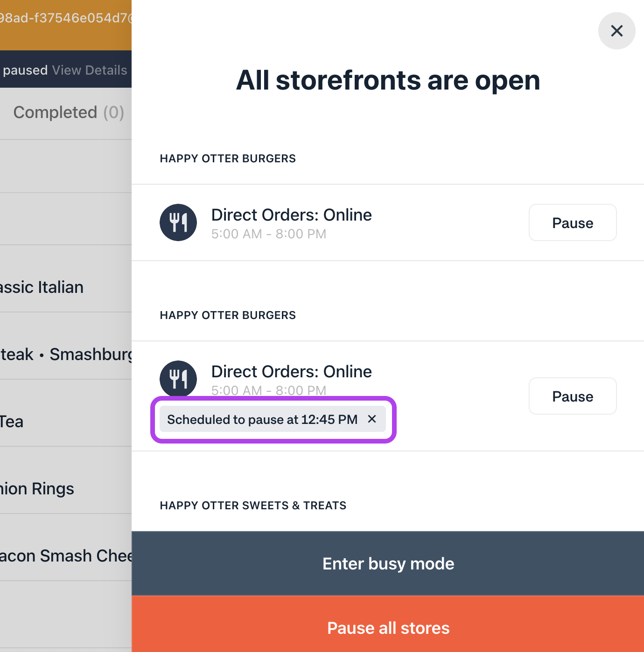Screen dimensions: 644x652
Task: Click the All storefronts are open heading
Action: (388, 80)
